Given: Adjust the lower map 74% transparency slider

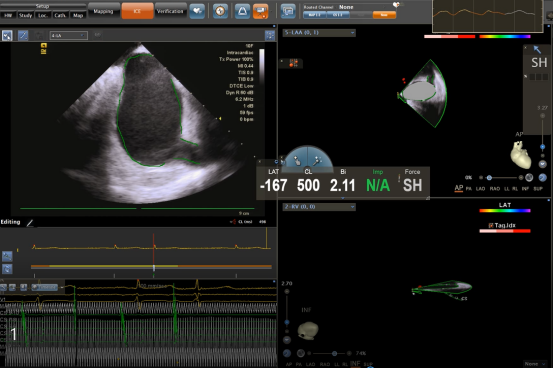Looking at the screenshot, I should [x=334, y=353].
